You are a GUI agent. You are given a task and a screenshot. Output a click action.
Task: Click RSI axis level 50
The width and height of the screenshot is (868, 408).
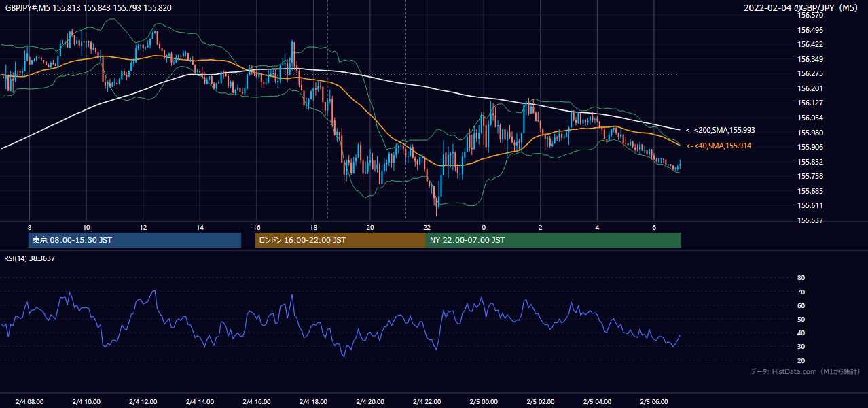point(801,319)
